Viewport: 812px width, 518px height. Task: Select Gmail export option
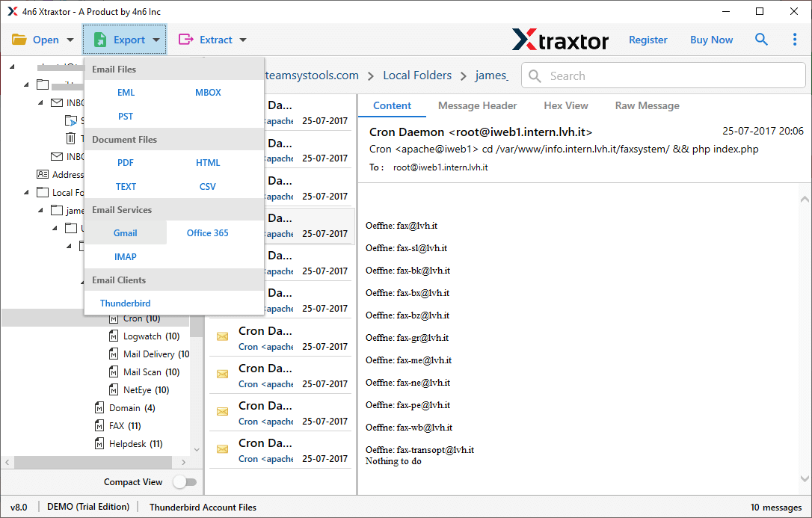(126, 233)
